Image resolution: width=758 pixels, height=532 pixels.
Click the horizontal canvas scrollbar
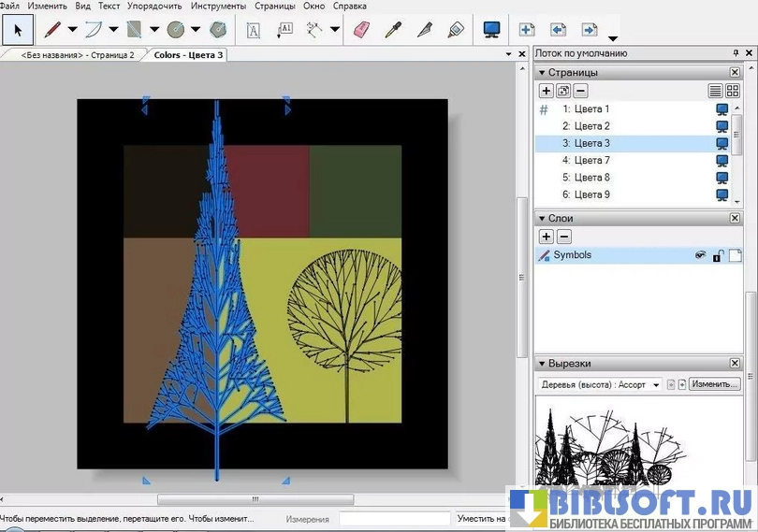click(x=255, y=499)
